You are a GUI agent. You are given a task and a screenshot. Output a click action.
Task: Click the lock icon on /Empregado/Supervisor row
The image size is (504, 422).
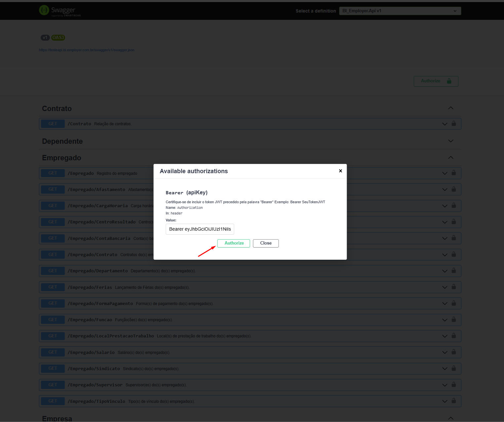pyautogui.click(x=454, y=384)
